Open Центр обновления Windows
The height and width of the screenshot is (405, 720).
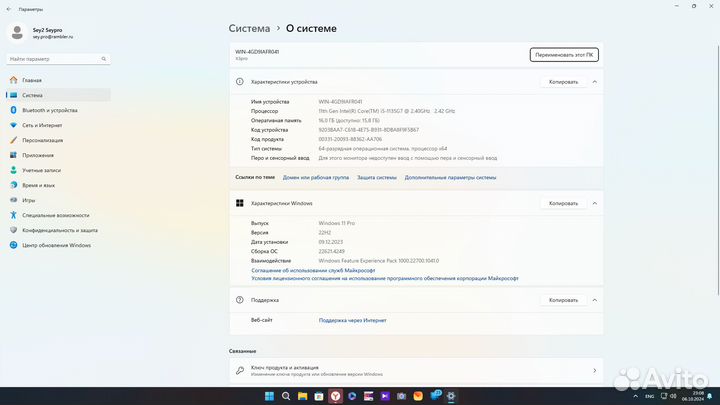[x=58, y=245]
